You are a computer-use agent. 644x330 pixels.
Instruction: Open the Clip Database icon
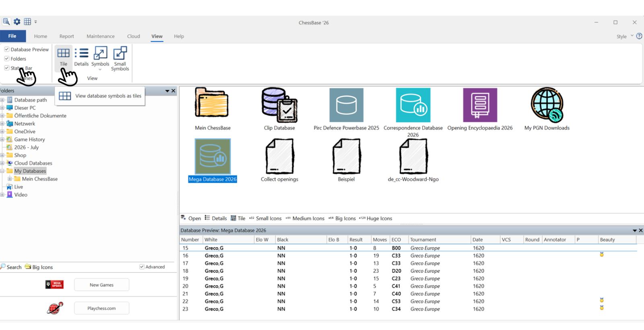tap(279, 105)
